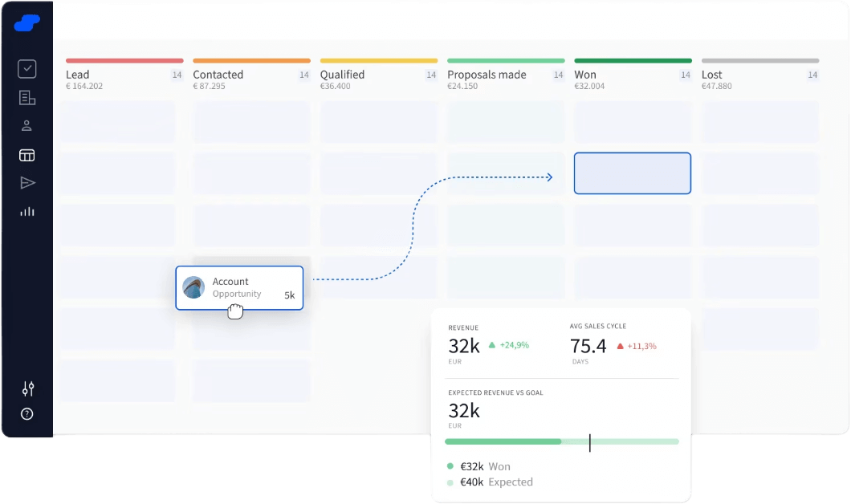This screenshot has height=504, width=851.
Task: Open the Account Opportunity deal card
Action: (x=239, y=287)
